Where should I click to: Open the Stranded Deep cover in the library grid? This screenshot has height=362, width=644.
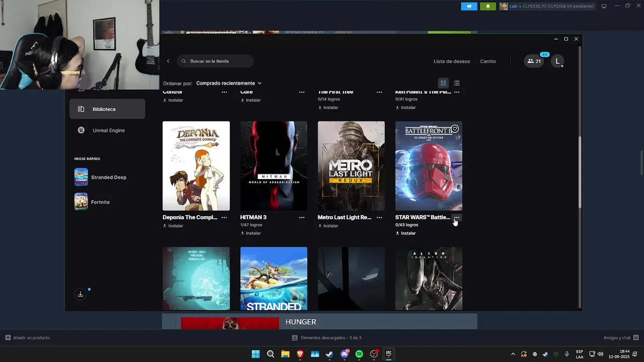point(274,279)
